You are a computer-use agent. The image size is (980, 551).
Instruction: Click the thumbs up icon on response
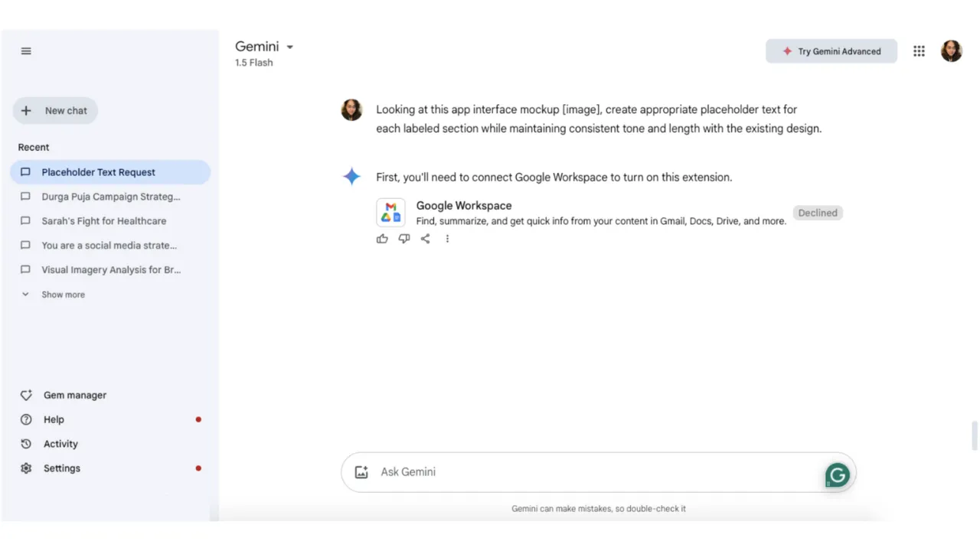point(382,239)
